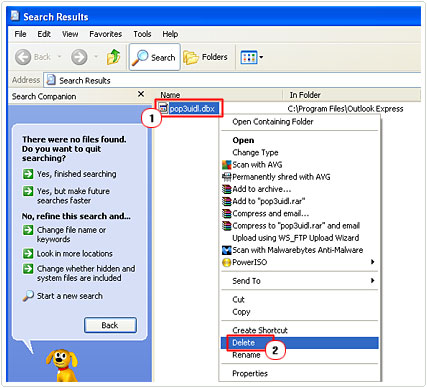This screenshot has height=388, width=427.
Task: Click the Start a new search magnifier icon
Action: (28, 296)
